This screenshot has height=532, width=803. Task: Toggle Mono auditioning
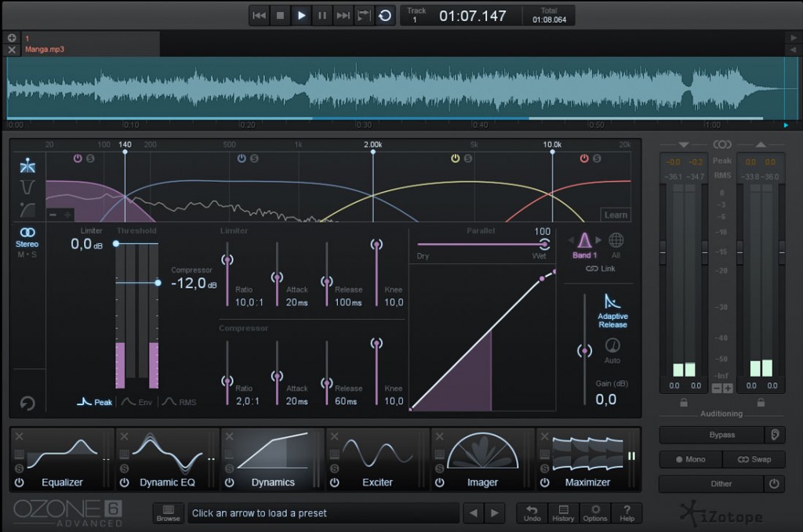690,459
